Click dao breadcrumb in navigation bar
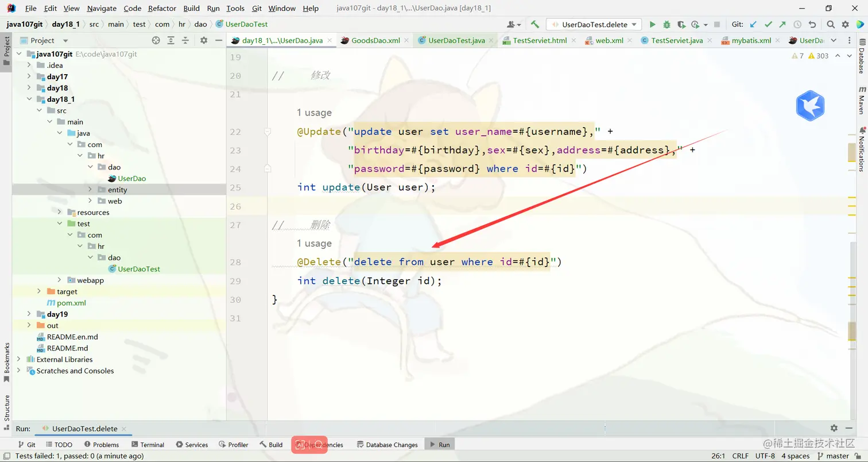 point(200,24)
